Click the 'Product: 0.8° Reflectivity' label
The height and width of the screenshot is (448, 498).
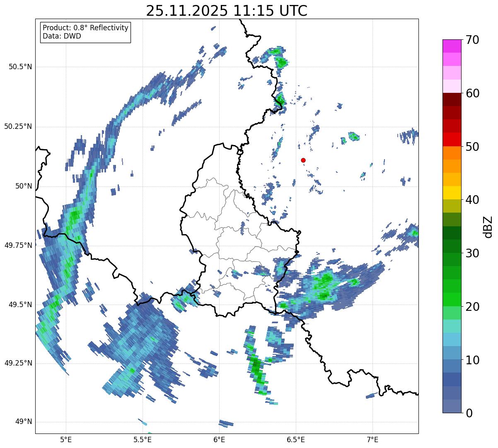tap(86, 28)
